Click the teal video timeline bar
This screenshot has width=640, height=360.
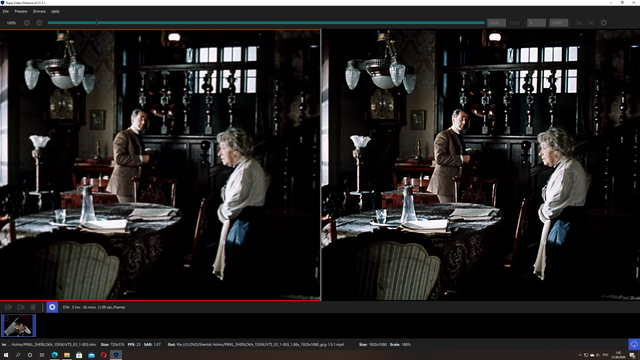[x=266, y=23]
